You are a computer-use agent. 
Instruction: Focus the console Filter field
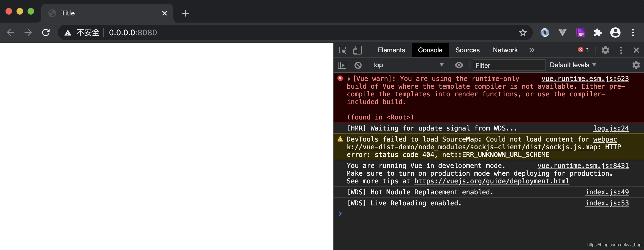coord(509,65)
